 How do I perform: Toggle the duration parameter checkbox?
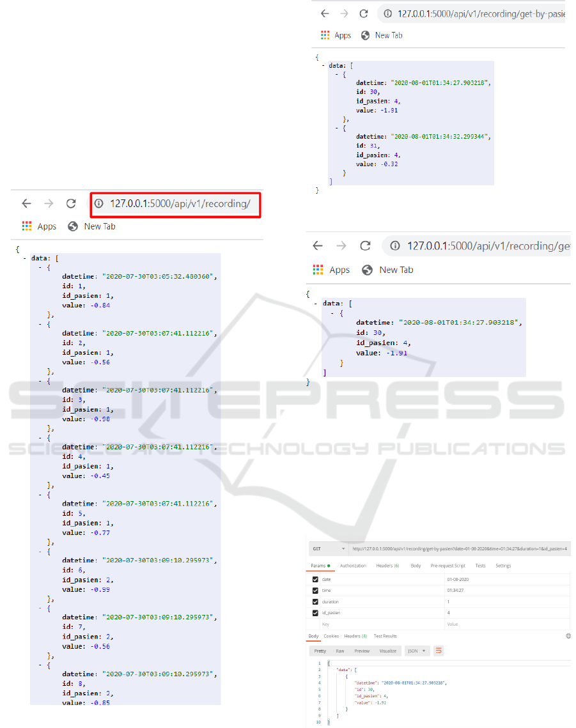tap(315, 601)
